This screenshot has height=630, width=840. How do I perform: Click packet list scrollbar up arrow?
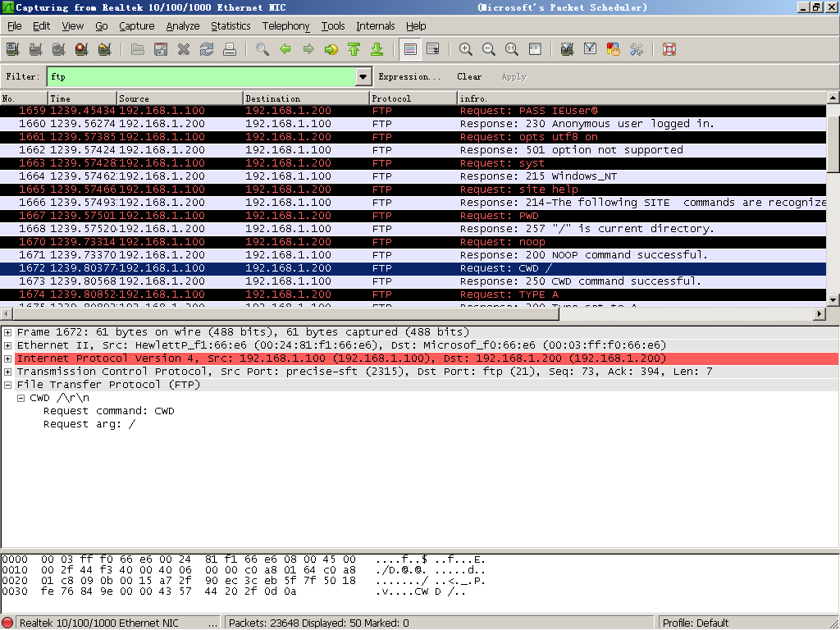pyautogui.click(x=833, y=98)
